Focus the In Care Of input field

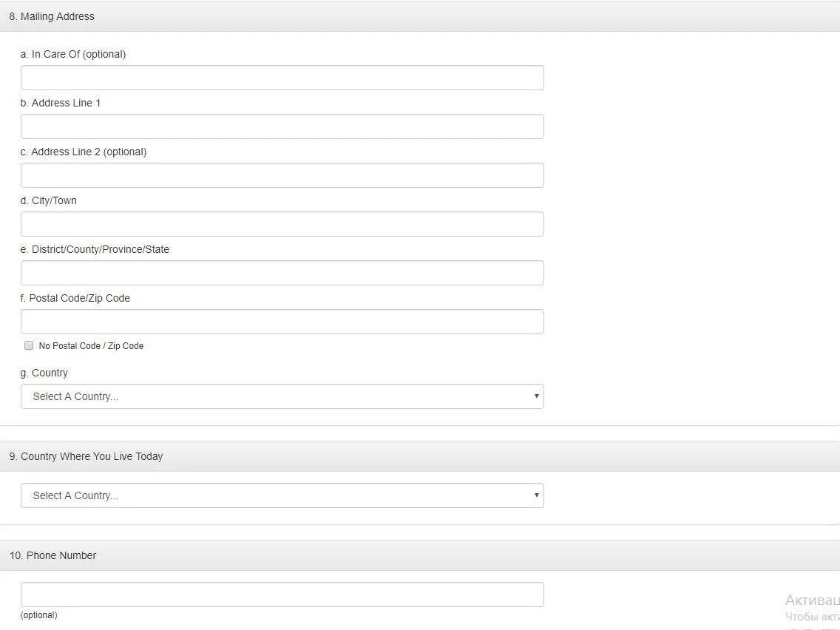coord(282,78)
